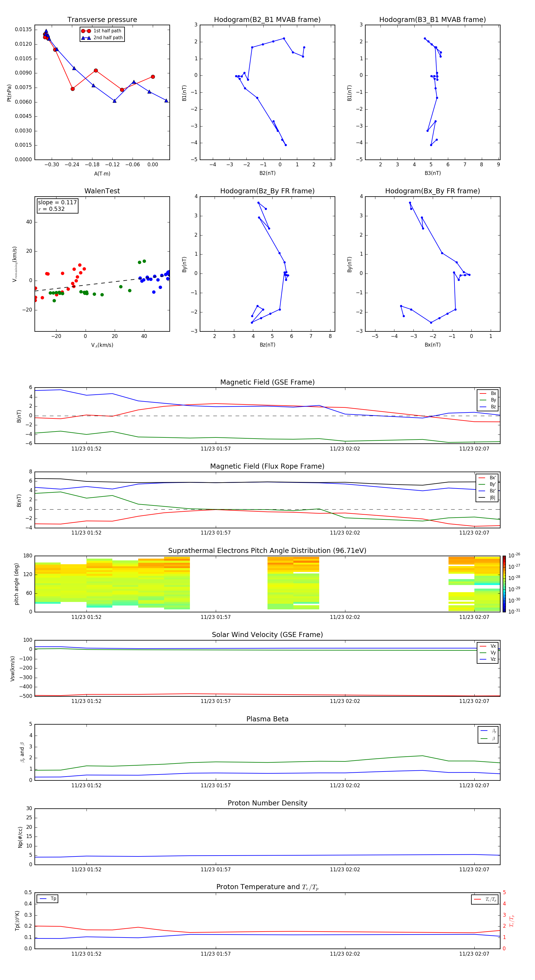Click 'By' in GSE magnetic field legend
Image resolution: width=535 pixels, height=980 pixels.
point(488,400)
